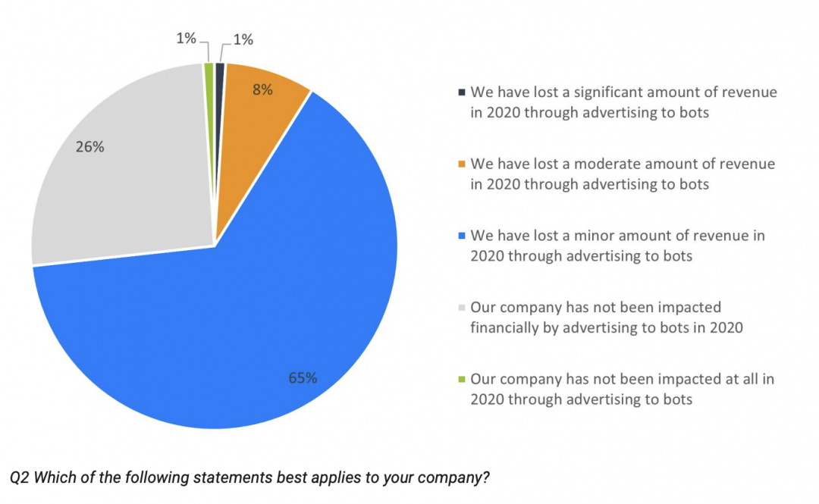This screenshot has height=504, width=819.
Task: Click the dark navy legend swatch
Action: click(x=462, y=92)
